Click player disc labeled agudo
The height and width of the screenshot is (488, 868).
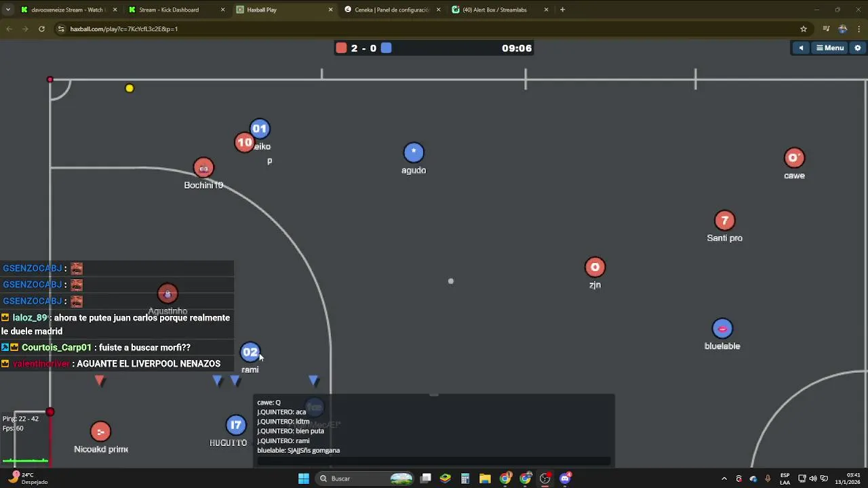414,152
